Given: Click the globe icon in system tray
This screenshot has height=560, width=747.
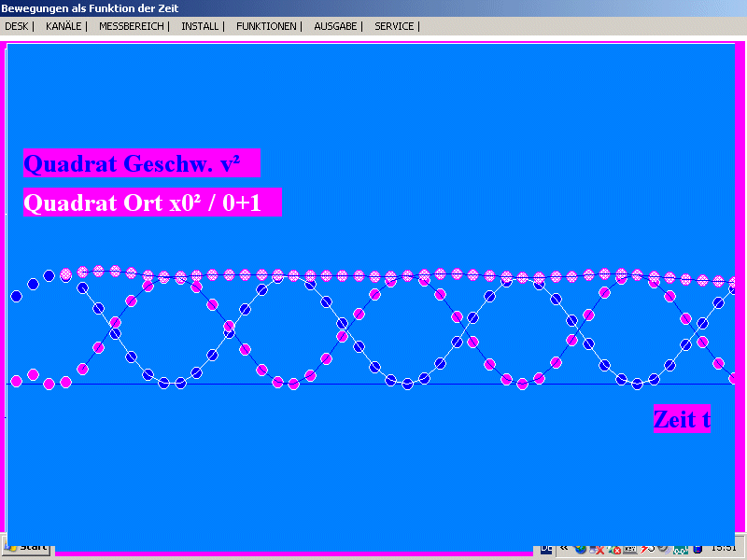Looking at the screenshot, I should tap(581, 549).
